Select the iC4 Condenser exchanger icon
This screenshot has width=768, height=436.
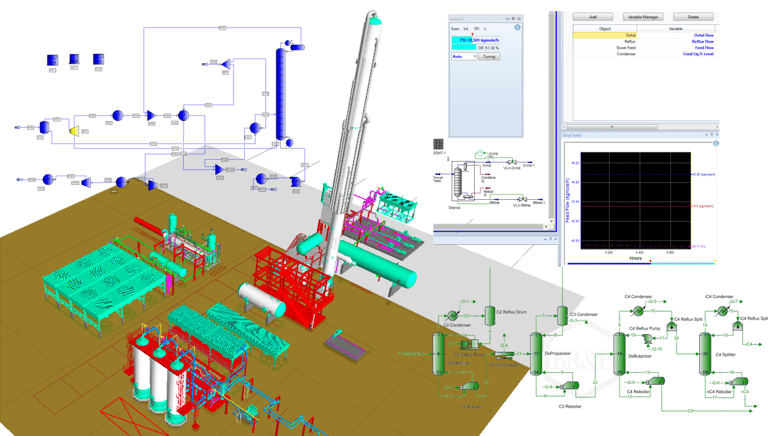[x=722, y=311]
